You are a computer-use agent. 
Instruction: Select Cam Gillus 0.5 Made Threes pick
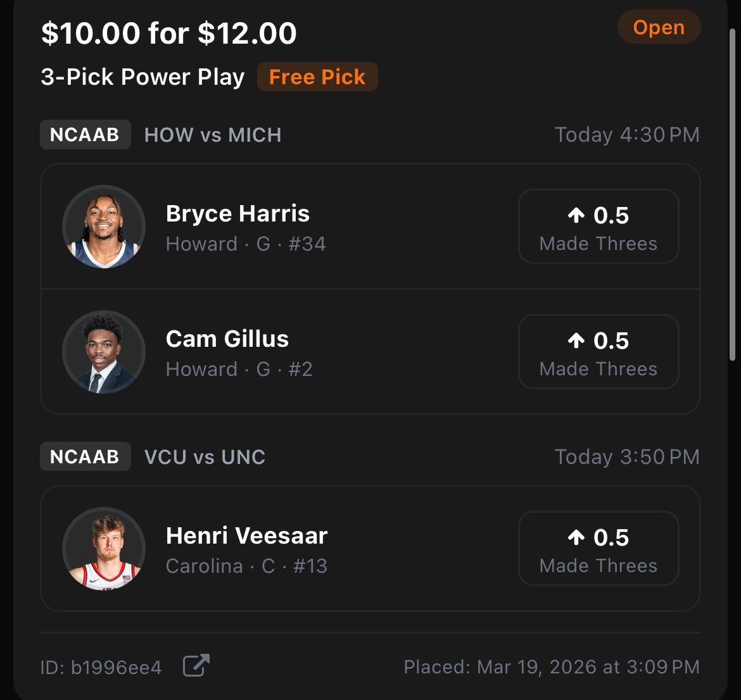point(598,352)
